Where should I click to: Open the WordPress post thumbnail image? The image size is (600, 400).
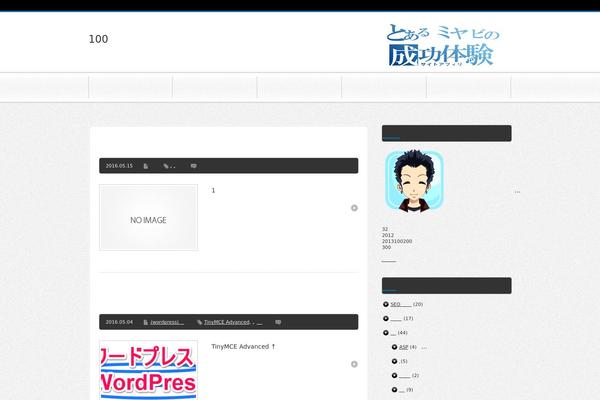point(148,370)
